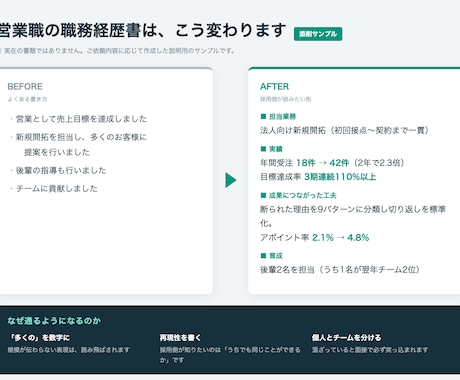Click the AFTER card title
The height and width of the screenshot is (380, 460).
(274, 86)
